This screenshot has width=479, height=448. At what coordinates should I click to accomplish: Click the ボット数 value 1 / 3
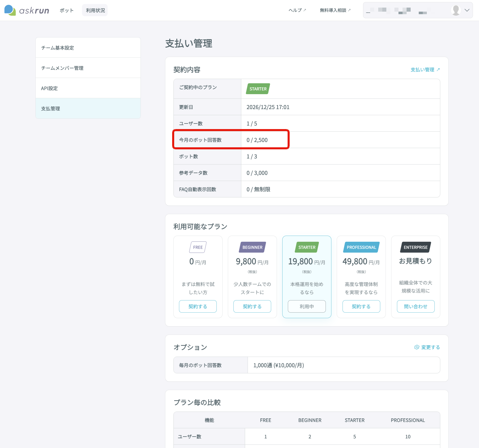(x=252, y=156)
